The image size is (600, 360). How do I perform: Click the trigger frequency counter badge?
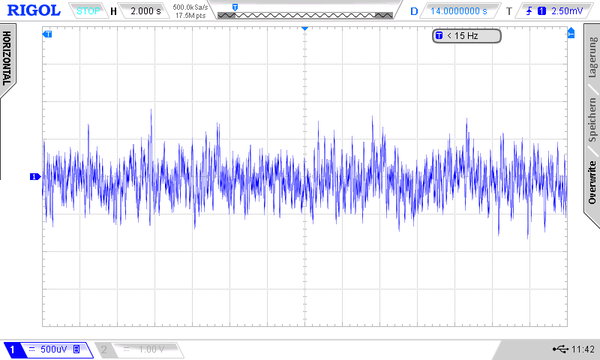[466, 36]
